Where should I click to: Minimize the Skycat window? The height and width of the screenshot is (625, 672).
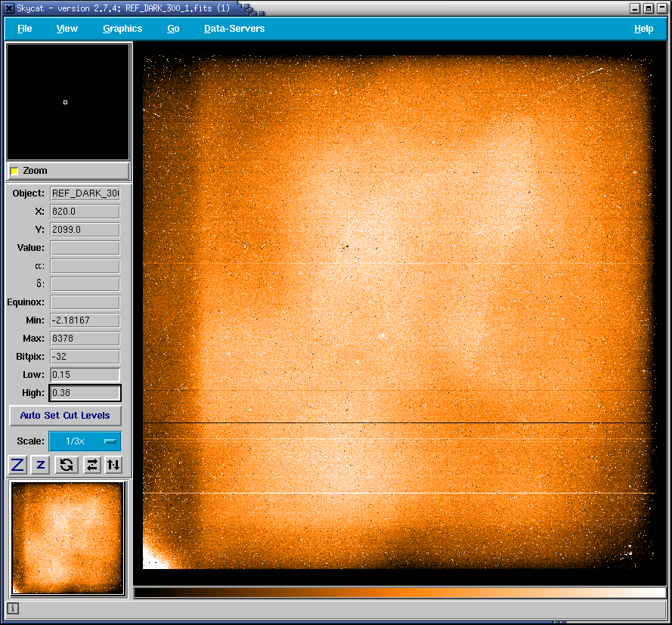(x=635, y=8)
